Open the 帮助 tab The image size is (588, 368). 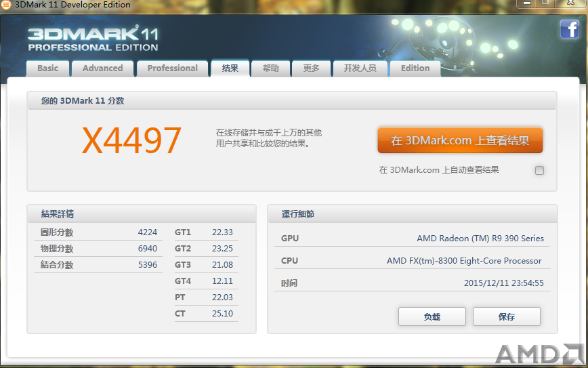(x=271, y=68)
